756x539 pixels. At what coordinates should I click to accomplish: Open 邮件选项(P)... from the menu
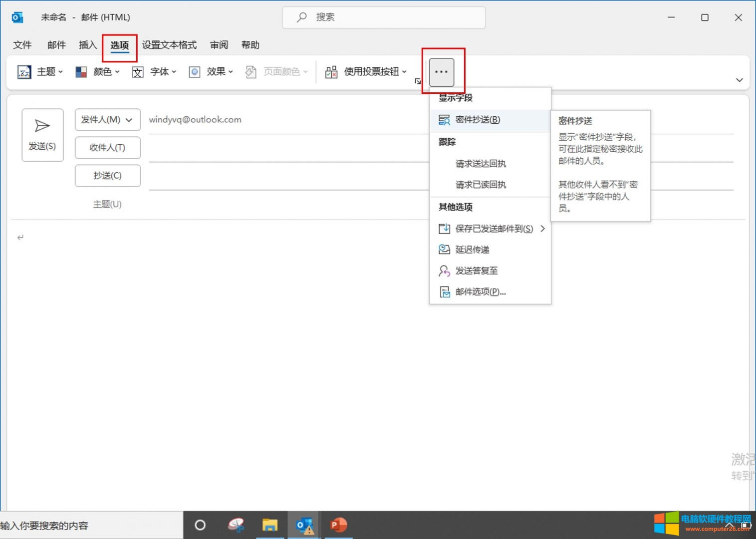[x=490, y=291]
